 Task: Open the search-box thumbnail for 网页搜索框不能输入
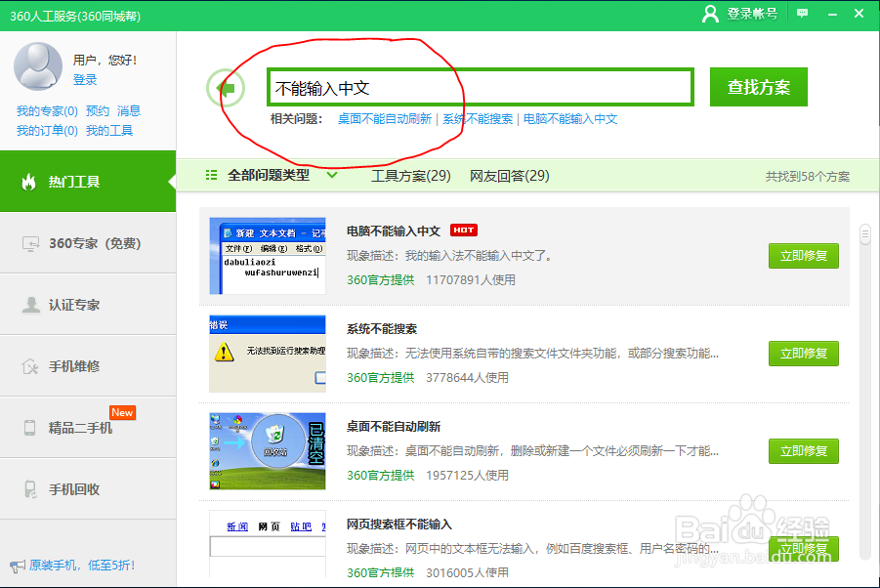click(x=268, y=544)
